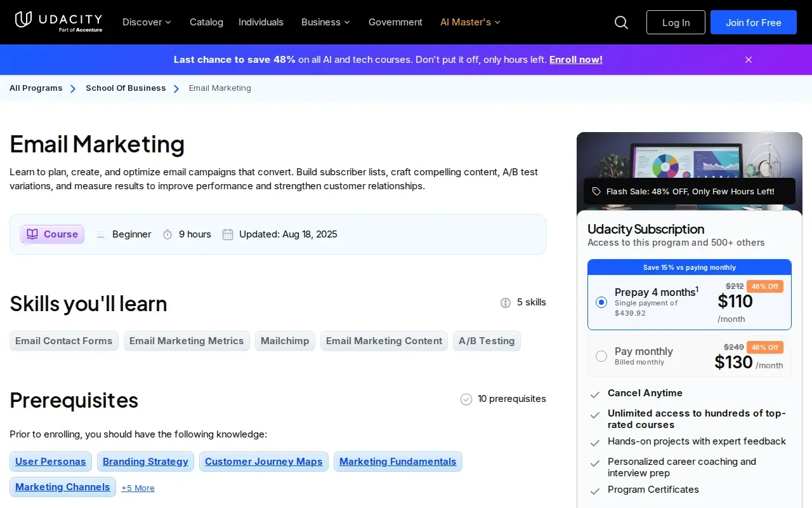This screenshot has height=508, width=812.
Task: Click the Updated: Aug 18, 2025 text
Action: tap(288, 234)
